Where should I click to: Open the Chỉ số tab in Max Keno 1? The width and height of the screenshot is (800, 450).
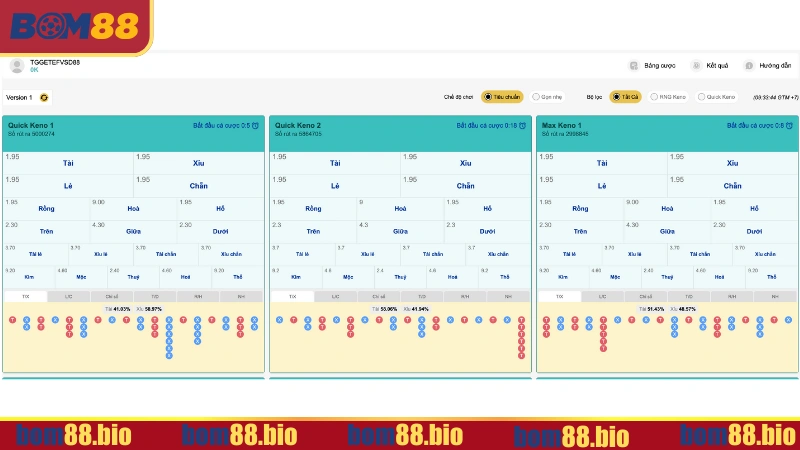click(645, 296)
